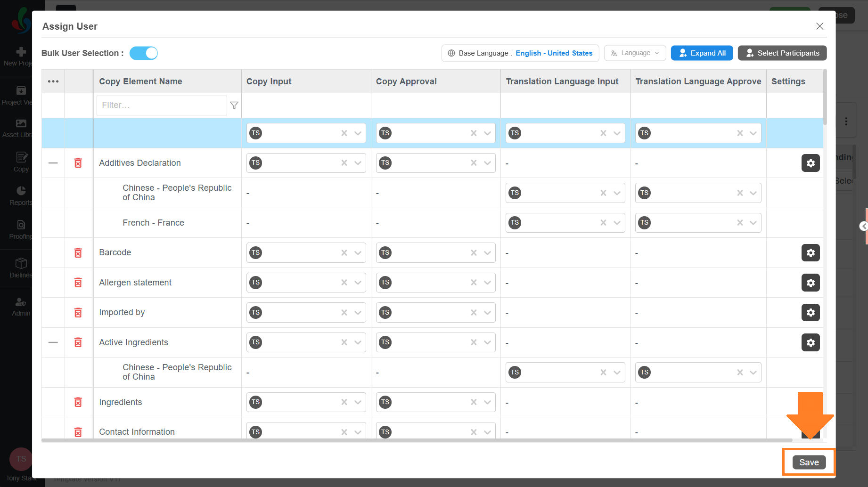Delete the Allergen statement element
The height and width of the screenshot is (487, 868).
pyautogui.click(x=78, y=283)
